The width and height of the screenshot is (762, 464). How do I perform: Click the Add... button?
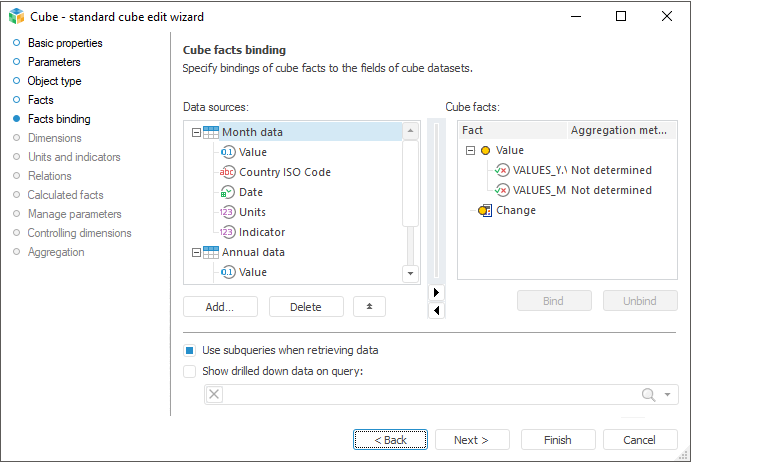(x=220, y=307)
